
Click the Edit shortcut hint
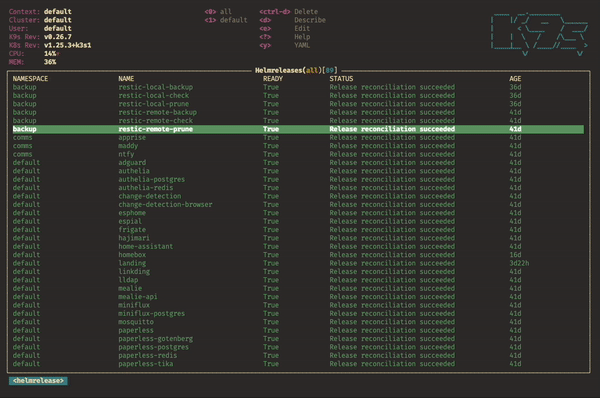284,28
